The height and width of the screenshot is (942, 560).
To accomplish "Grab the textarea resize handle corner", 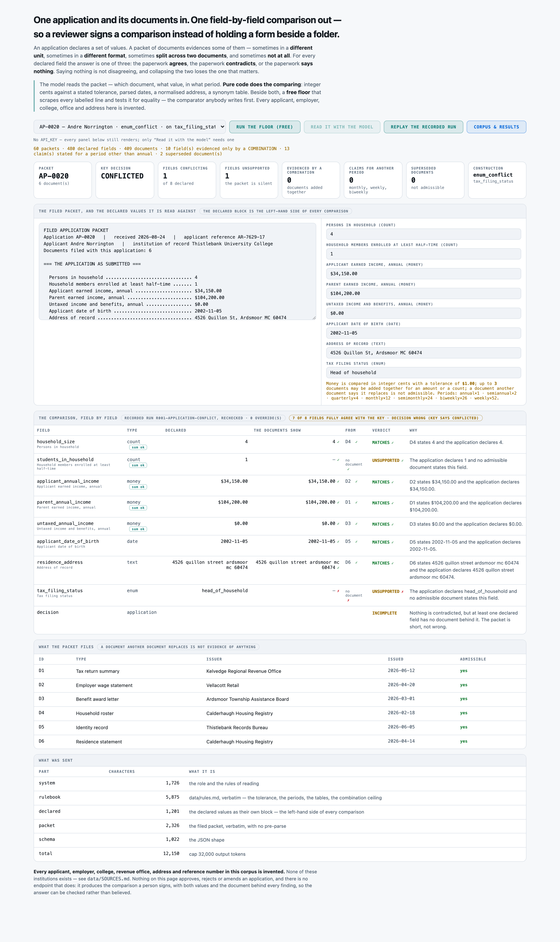I will coord(314,318).
